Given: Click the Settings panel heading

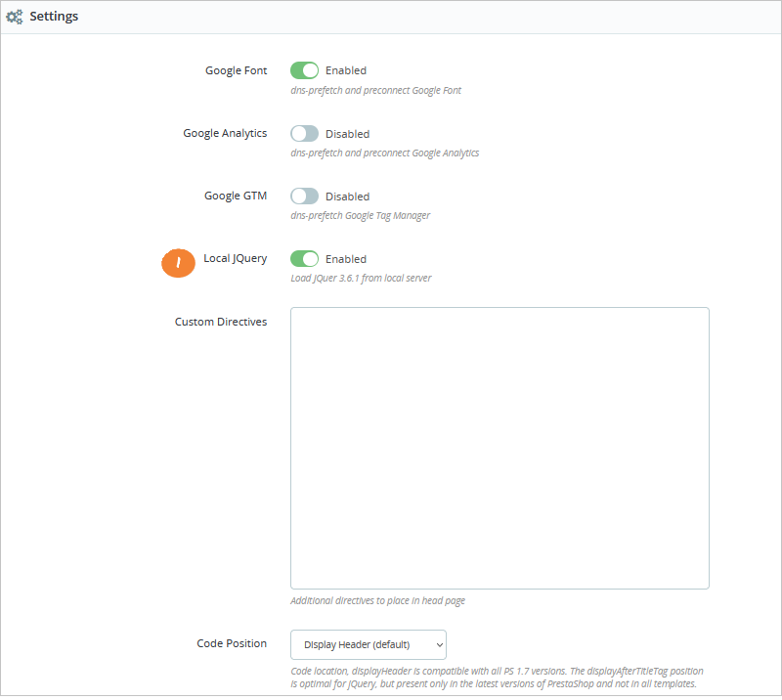Looking at the screenshot, I should pyautogui.click(x=54, y=17).
